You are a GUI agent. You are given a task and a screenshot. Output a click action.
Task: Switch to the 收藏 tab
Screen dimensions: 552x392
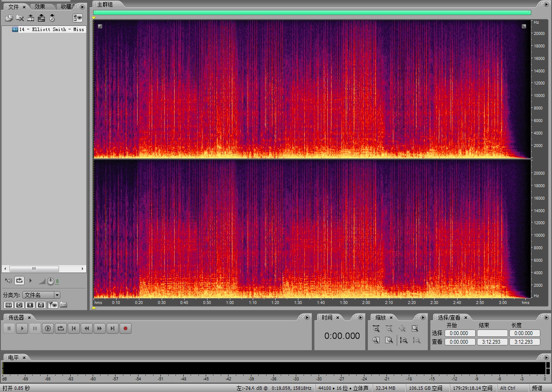click(x=67, y=6)
